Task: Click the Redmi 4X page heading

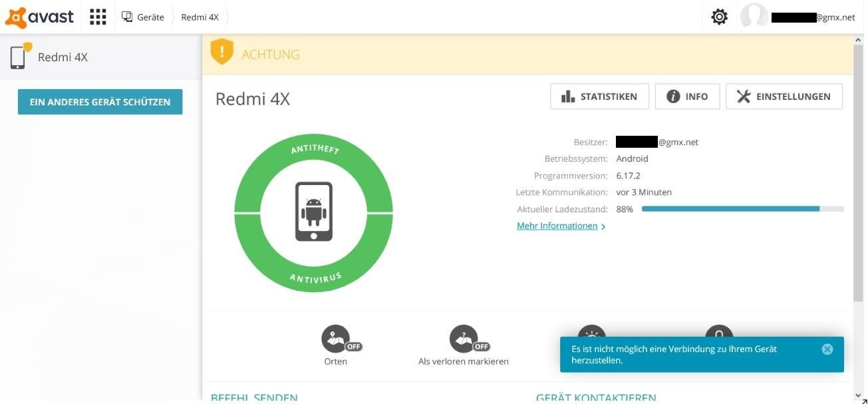Action: click(253, 99)
